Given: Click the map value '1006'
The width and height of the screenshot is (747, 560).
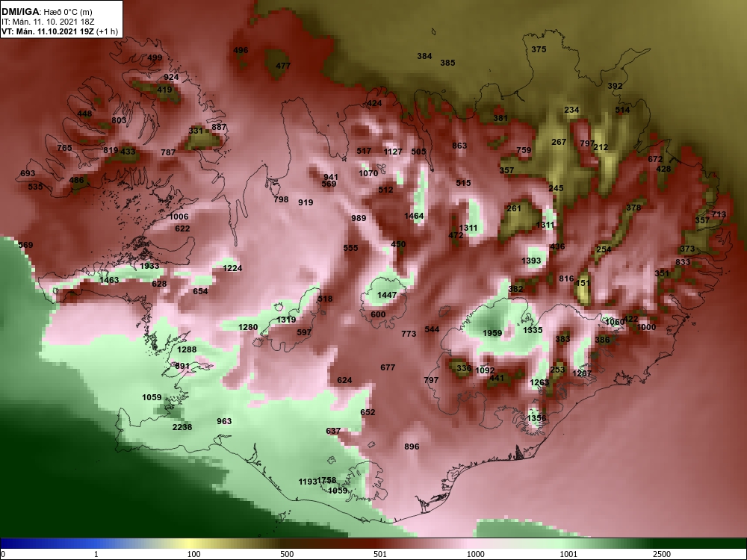Looking at the screenshot, I should [179, 217].
